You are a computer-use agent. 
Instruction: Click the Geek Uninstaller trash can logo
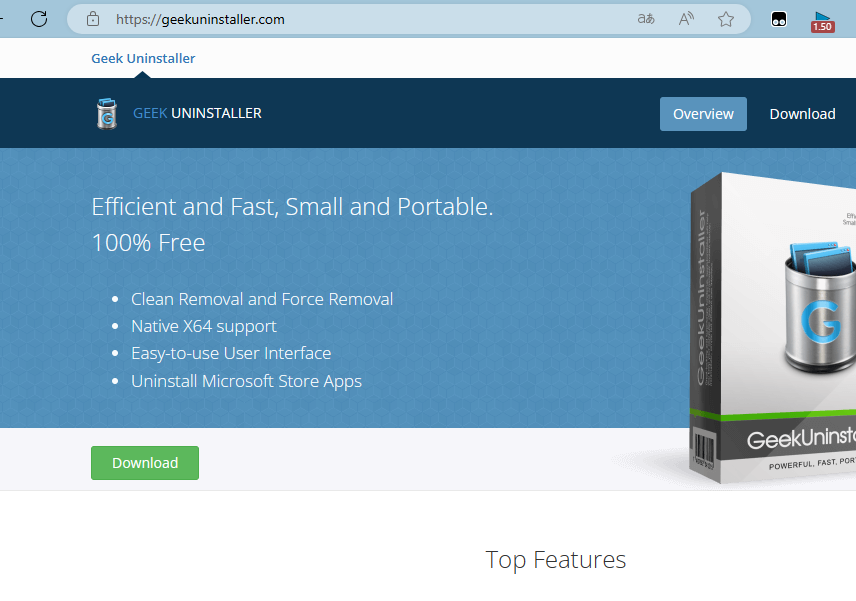coord(107,114)
